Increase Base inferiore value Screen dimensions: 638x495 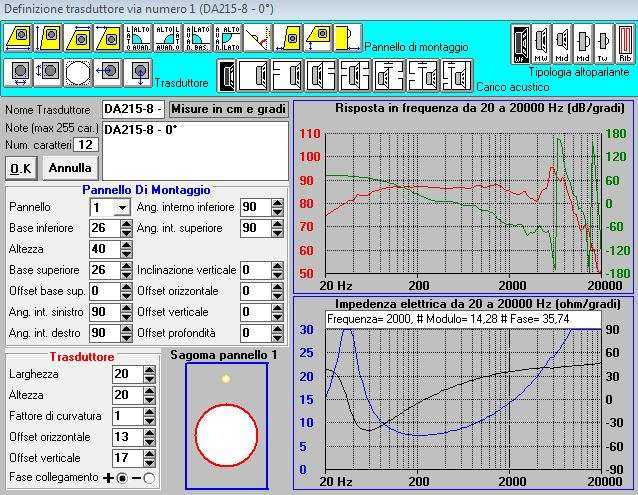pos(126,224)
